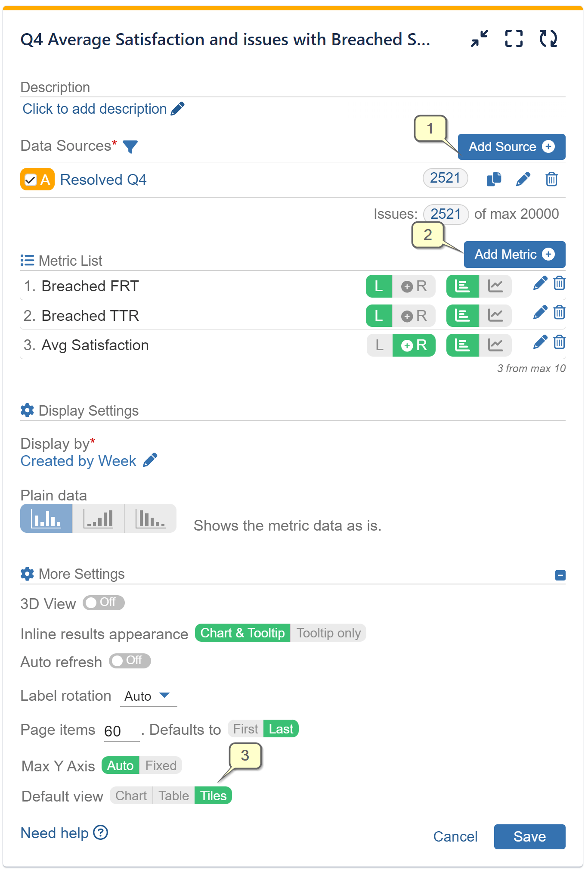Open the Label rotation dropdown
The width and height of the screenshot is (588, 873).
coord(148,696)
